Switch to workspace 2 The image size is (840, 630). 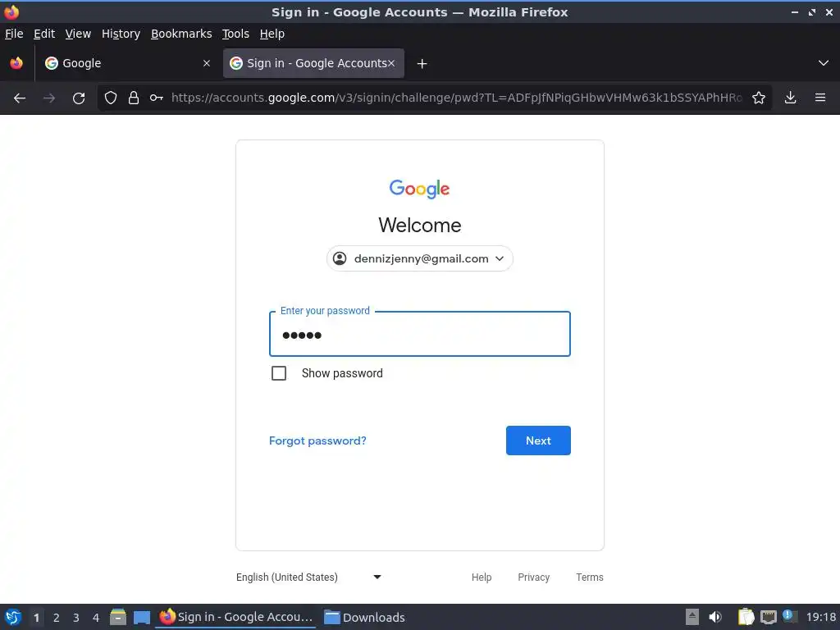(x=57, y=618)
